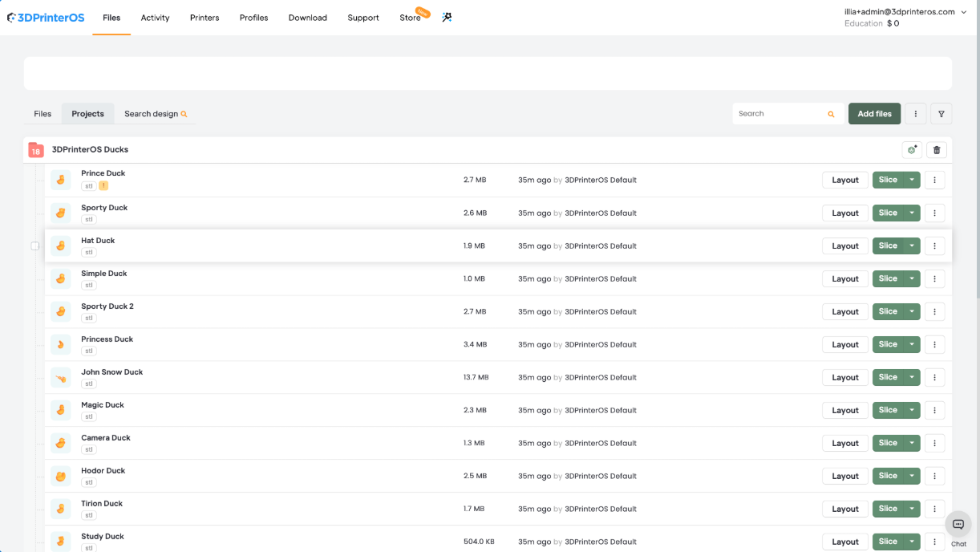Click the Magic Duck file name
Image resolution: width=980 pixels, height=552 pixels.
click(103, 405)
